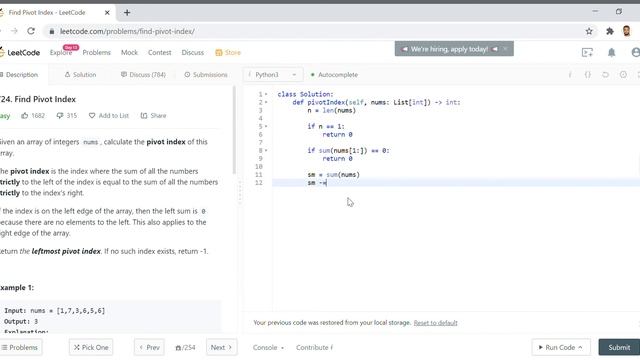640x360 pixels.
Task: Open the Discuss (784) tab
Action: point(143,75)
